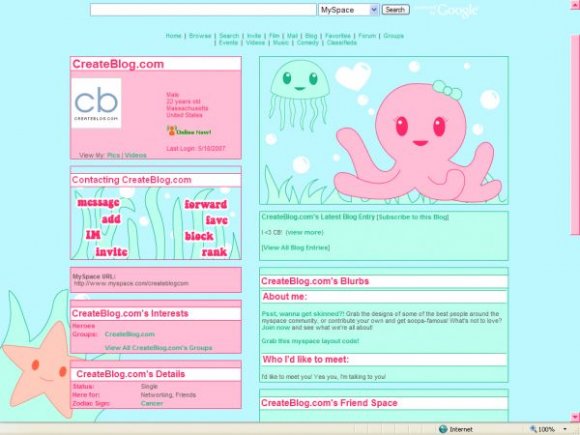580x435 pixels.
Task: Click the cb CreateBlog profile picture
Action: point(96,103)
